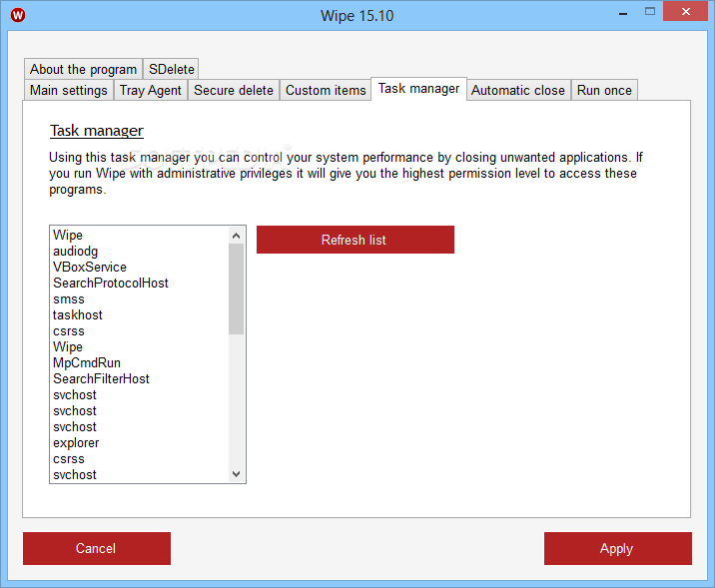The width and height of the screenshot is (715, 588).
Task: Switch to the SDelete tab
Action: pyautogui.click(x=172, y=69)
